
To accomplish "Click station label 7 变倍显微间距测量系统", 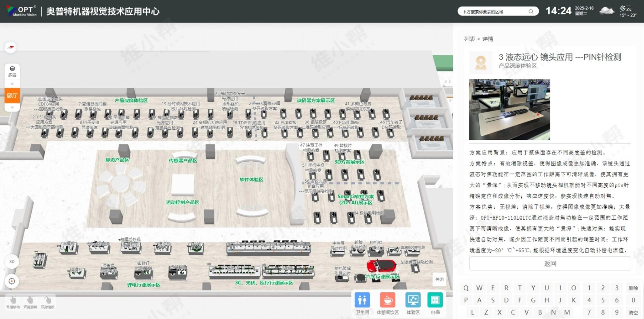I will click(x=93, y=106).
